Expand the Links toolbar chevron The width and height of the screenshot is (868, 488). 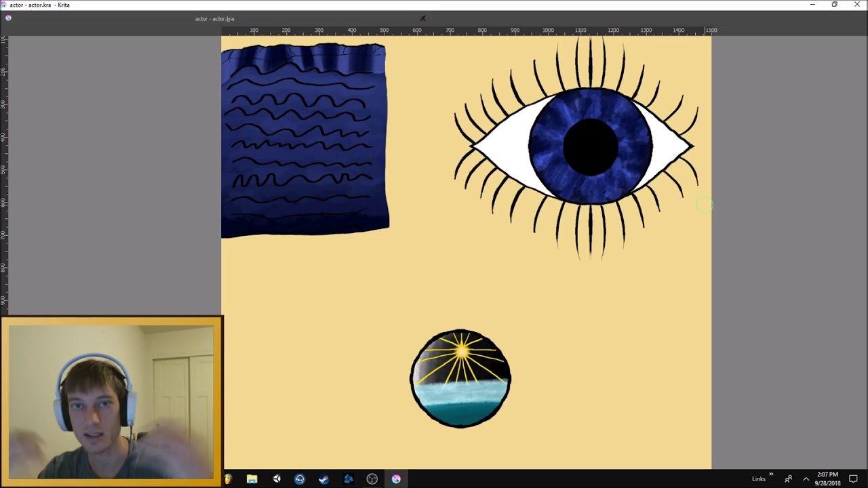(771, 474)
